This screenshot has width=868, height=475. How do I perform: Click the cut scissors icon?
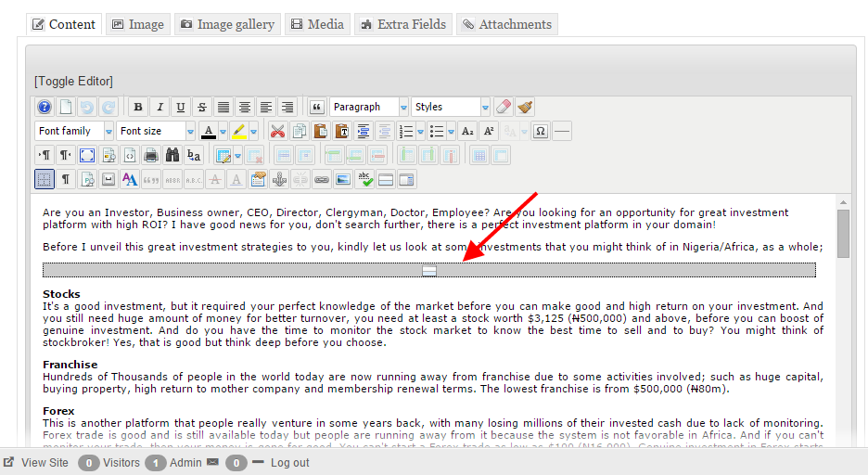(x=277, y=131)
